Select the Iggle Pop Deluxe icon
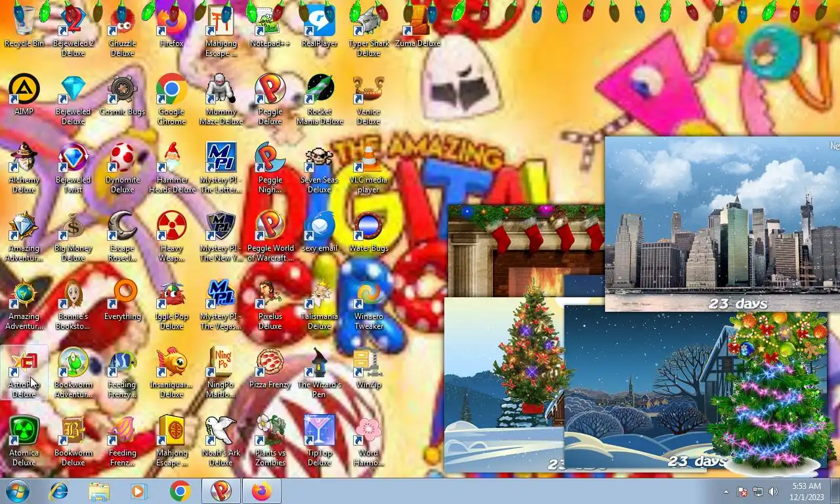The width and height of the screenshot is (840, 504). [171, 304]
